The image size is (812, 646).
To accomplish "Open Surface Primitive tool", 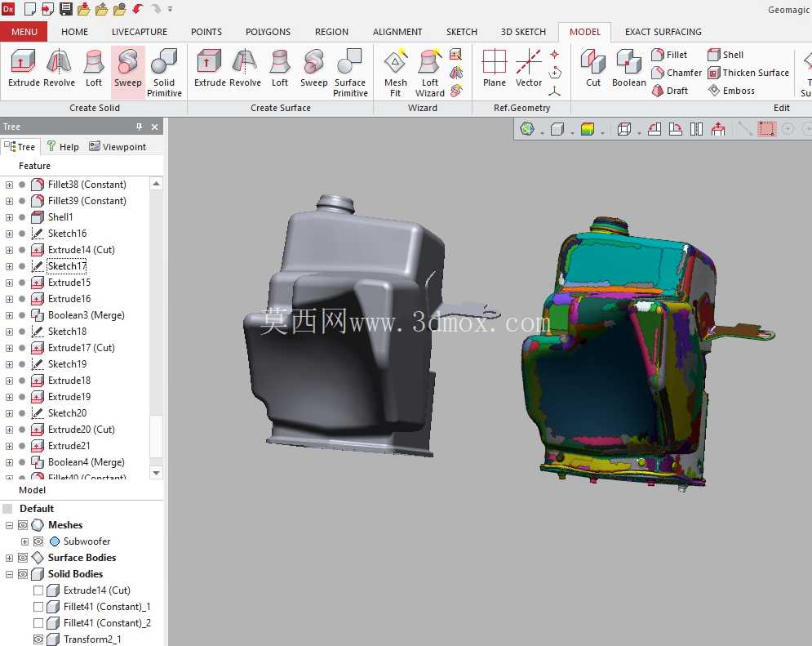I will (350, 73).
